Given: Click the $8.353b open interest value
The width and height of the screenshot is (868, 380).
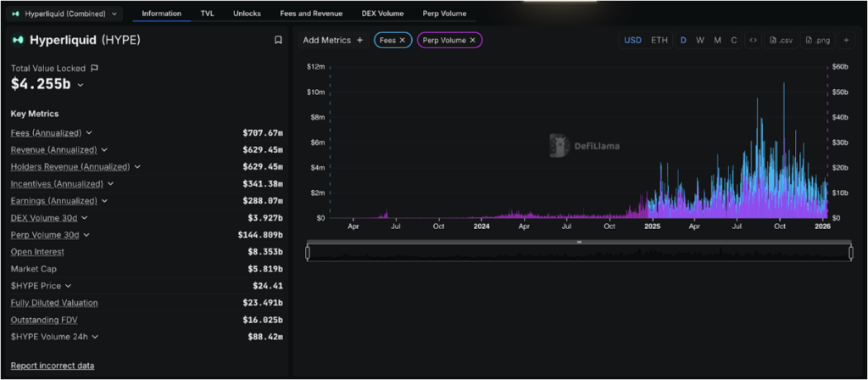Looking at the screenshot, I should [265, 251].
